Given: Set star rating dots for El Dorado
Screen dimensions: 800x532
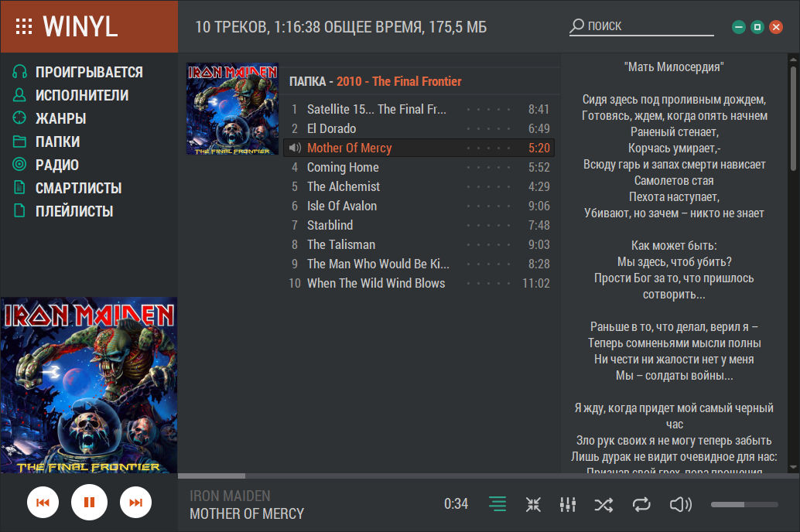Looking at the screenshot, I should coord(488,128).
